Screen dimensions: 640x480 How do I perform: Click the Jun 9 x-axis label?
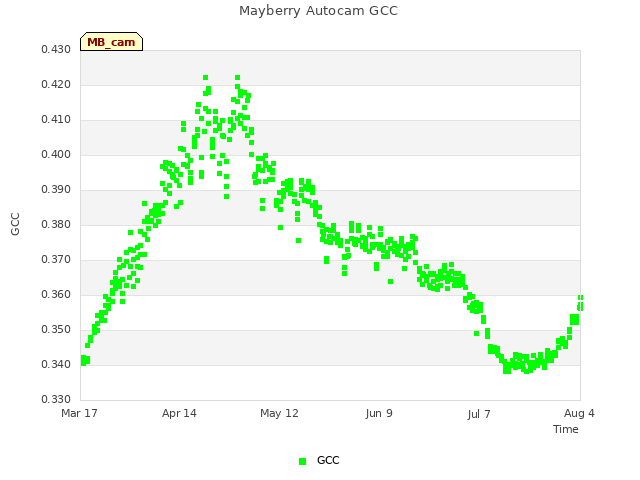379,413
